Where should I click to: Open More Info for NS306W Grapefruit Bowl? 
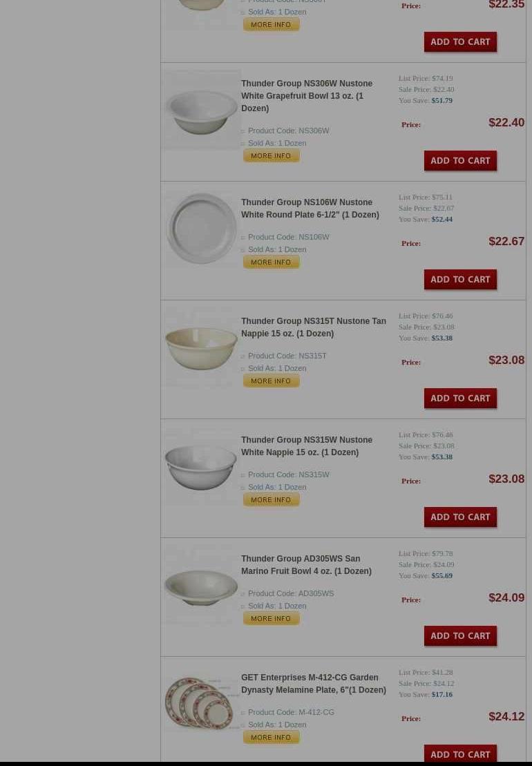[271, 156]
